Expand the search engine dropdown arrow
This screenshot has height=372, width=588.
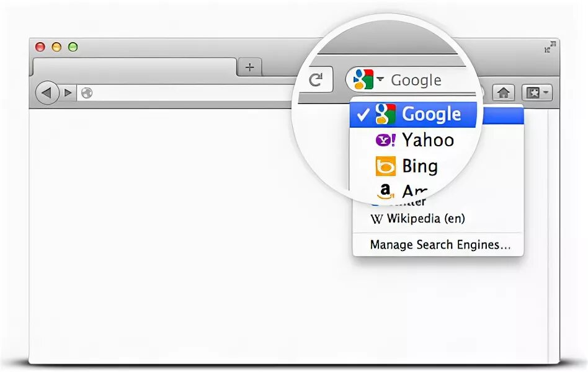pyautogui.click(x=380, y=79)
